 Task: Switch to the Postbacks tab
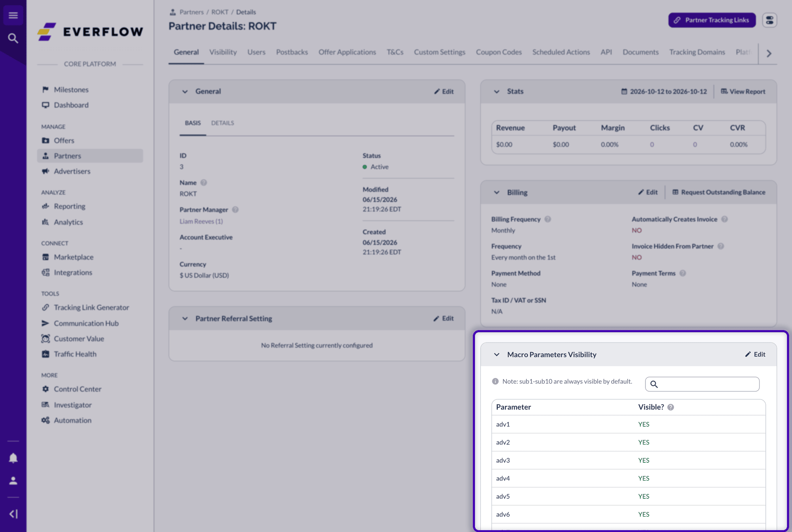click(x=292, y=52)
